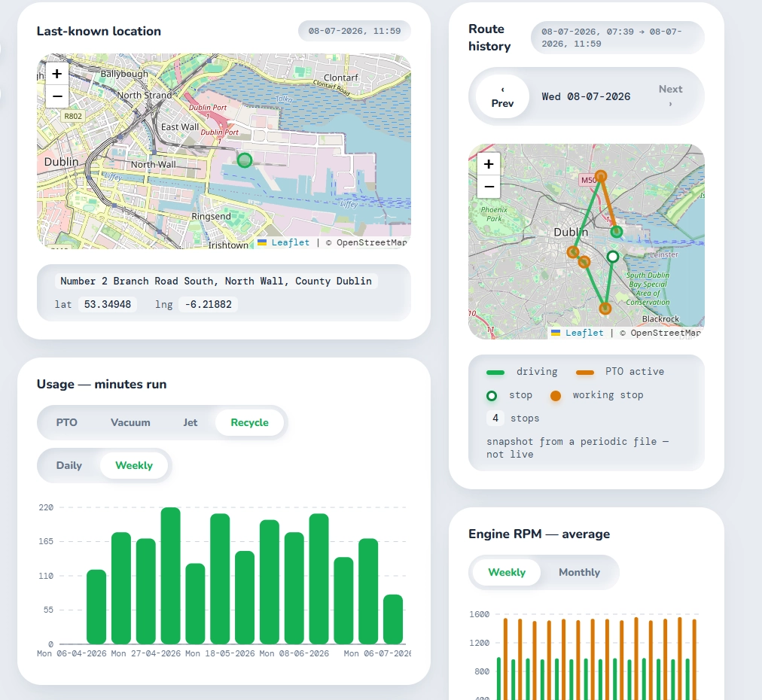Select the Jet usage tab
Screen dimensions: 762x700
(190, 422)
